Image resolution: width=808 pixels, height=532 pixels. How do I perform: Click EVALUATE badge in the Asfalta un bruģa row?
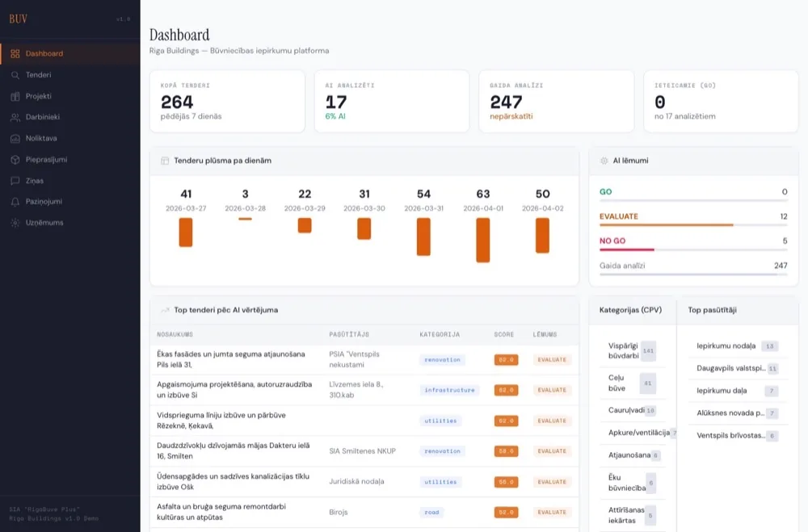[552, 513]
